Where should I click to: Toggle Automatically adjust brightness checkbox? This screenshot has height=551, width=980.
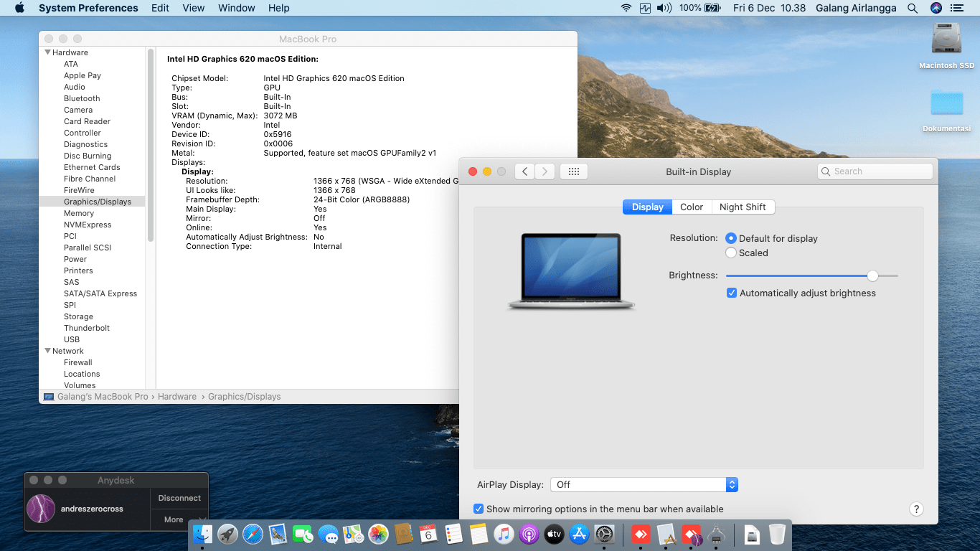732,293
